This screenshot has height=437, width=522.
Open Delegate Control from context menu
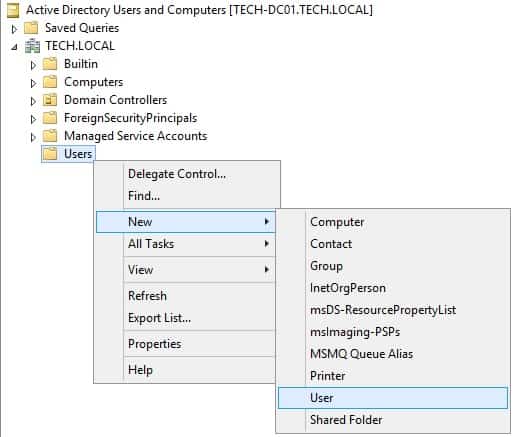click(177, 174)
